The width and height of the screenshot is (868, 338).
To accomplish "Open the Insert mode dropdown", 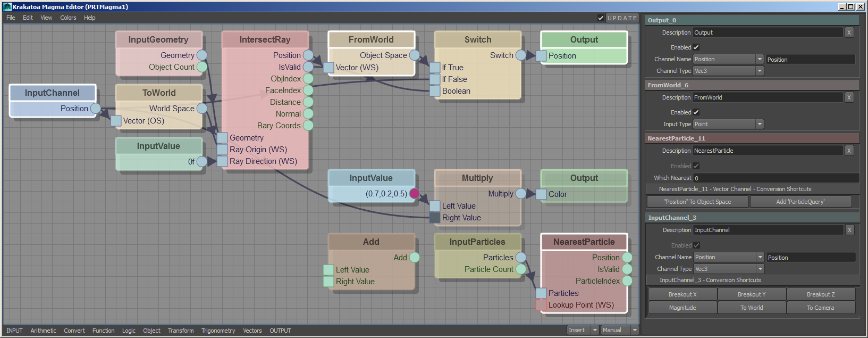I will pyautogui.click(x=583, y=330).
